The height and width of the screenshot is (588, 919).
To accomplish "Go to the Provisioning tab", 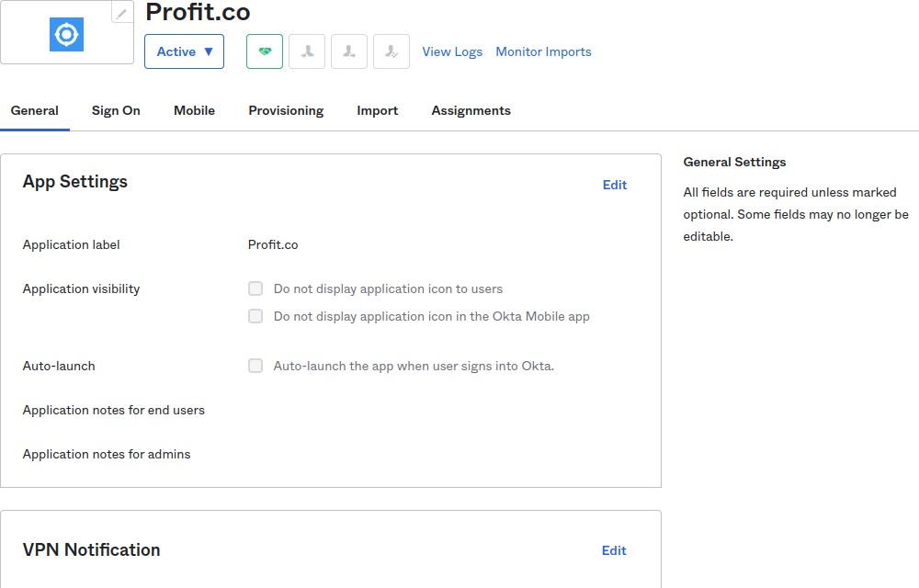I will point(286,110).
